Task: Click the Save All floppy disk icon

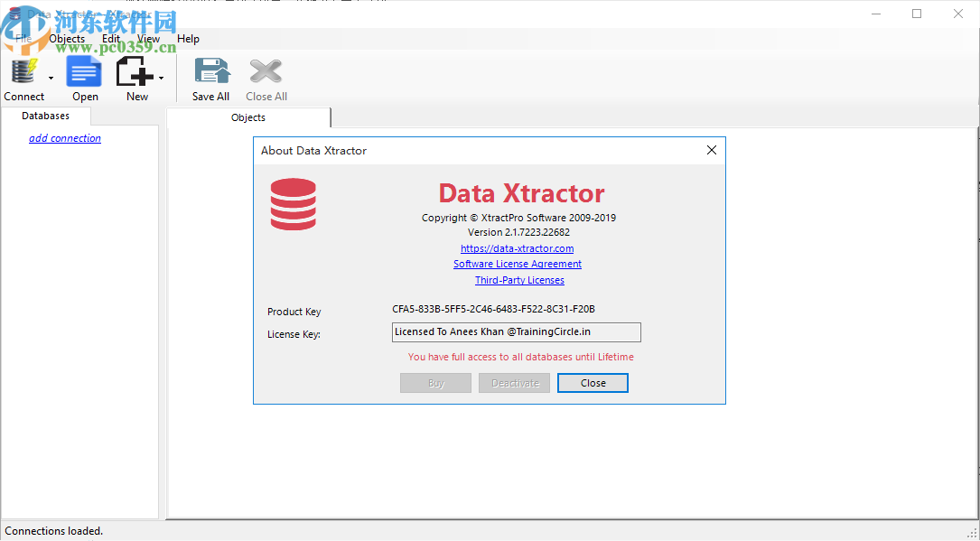Action: 210,70
